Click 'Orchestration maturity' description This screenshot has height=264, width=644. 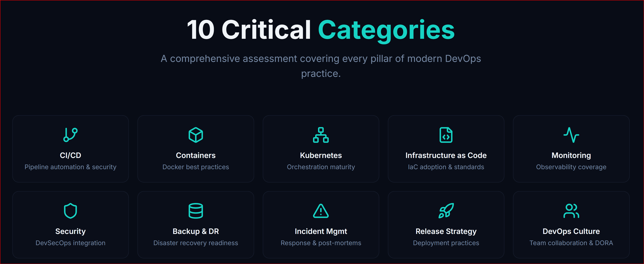(x=321, y=167)
